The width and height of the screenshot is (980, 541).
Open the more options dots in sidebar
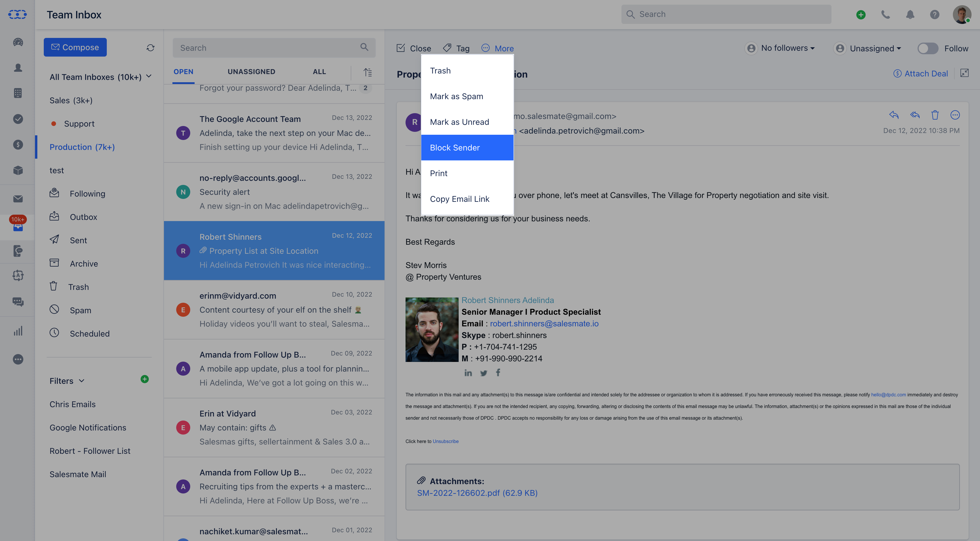(18, 359)
